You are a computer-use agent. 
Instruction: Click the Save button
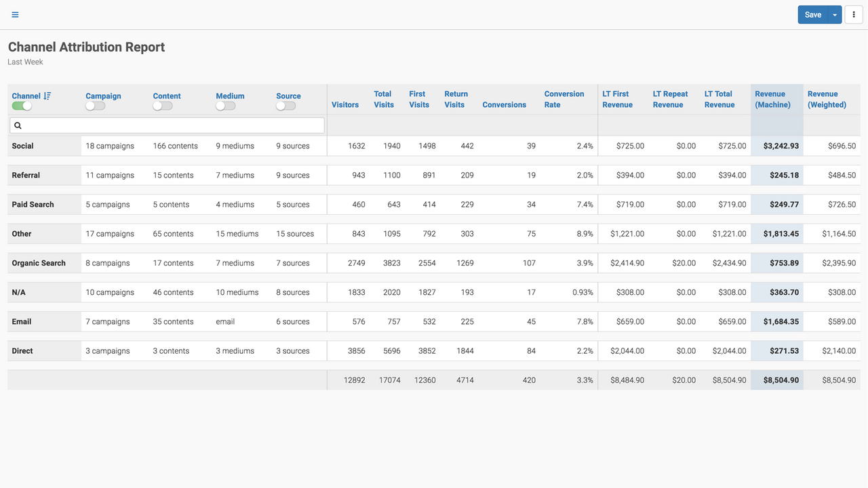point(813,15)
